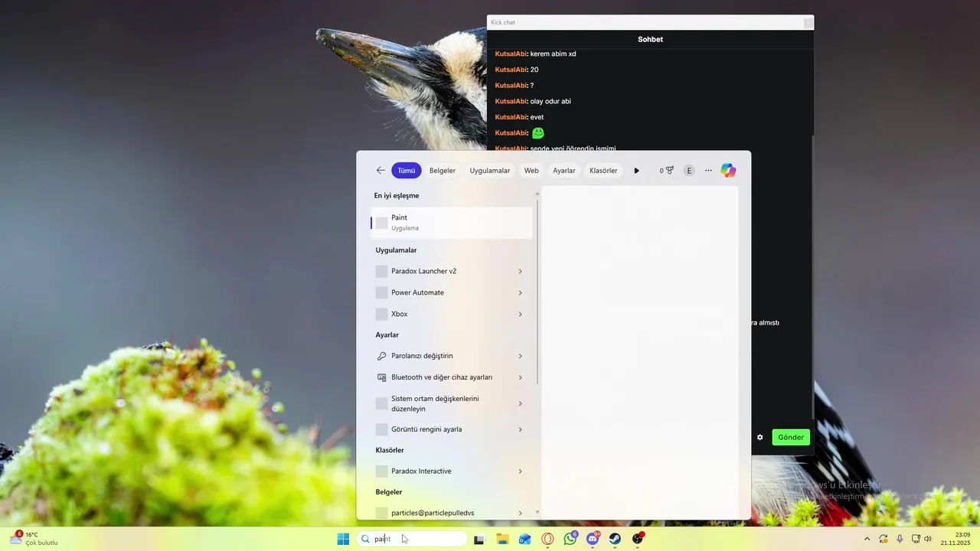Image resolution: width=980 pixels, height=551 pixels.
Task: Click the key icon beside Parolanızı değiştirin
Action: [x=382, y=356]
